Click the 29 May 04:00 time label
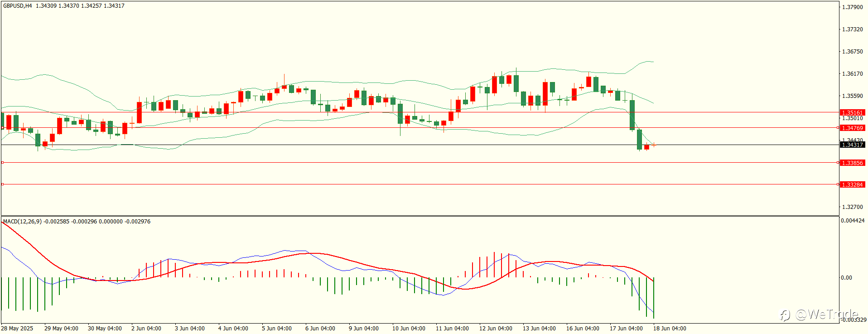Viewport: 868px width, 334px height. [61, 329]
